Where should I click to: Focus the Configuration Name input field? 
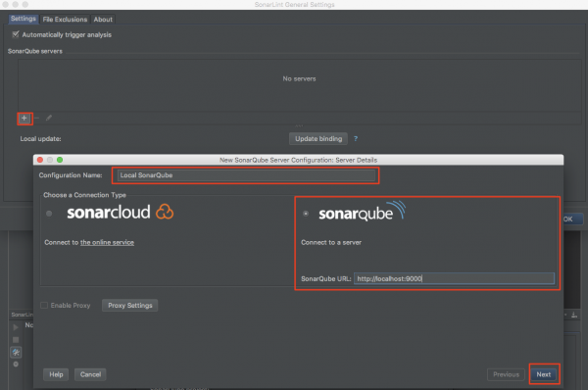(246, 175)
